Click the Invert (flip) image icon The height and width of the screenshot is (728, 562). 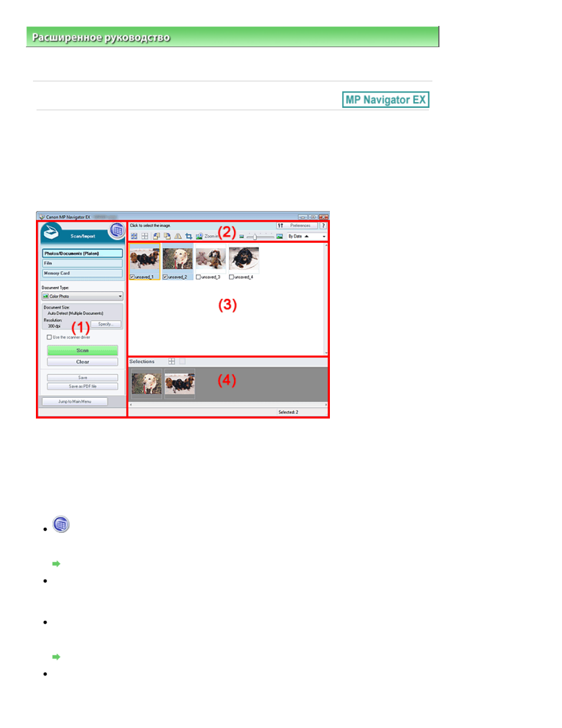pyautogui.click(x=177, y=236)
